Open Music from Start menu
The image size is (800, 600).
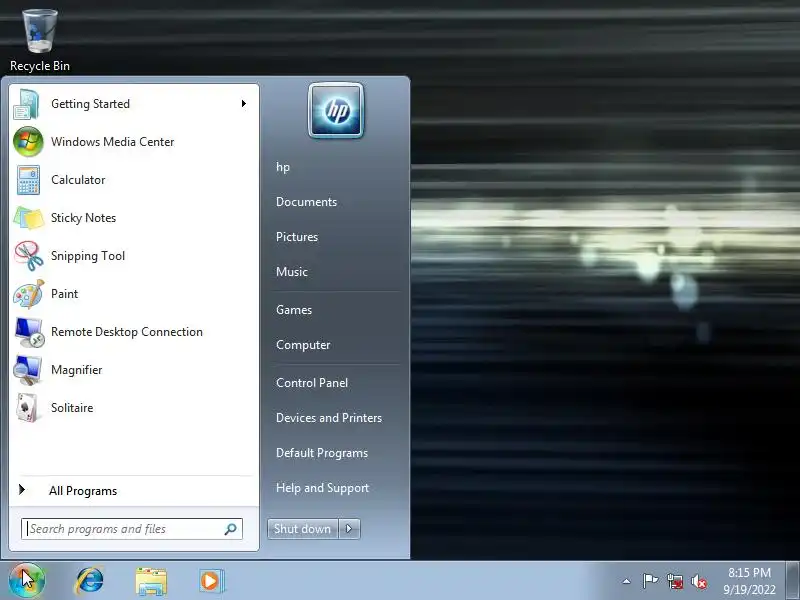click(x=292, y=272)
